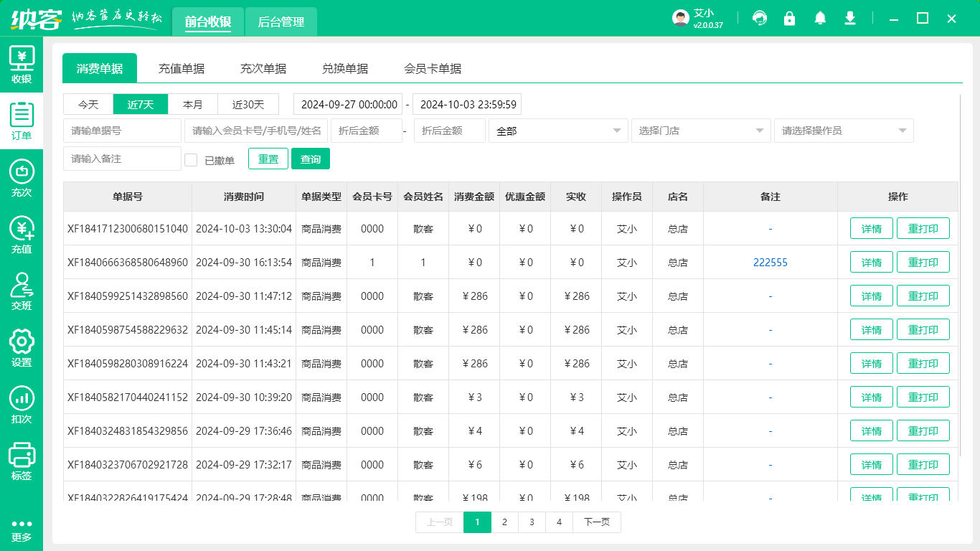Open the notifications bell
Viewport: 980px width, 551px height.
pyautogui.click(x=819, y=18)
